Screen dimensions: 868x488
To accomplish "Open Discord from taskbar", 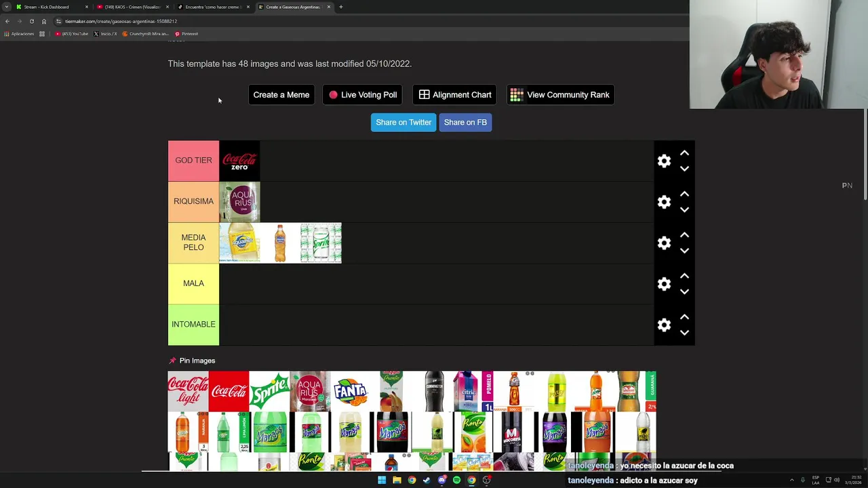I will click(441, 480).
